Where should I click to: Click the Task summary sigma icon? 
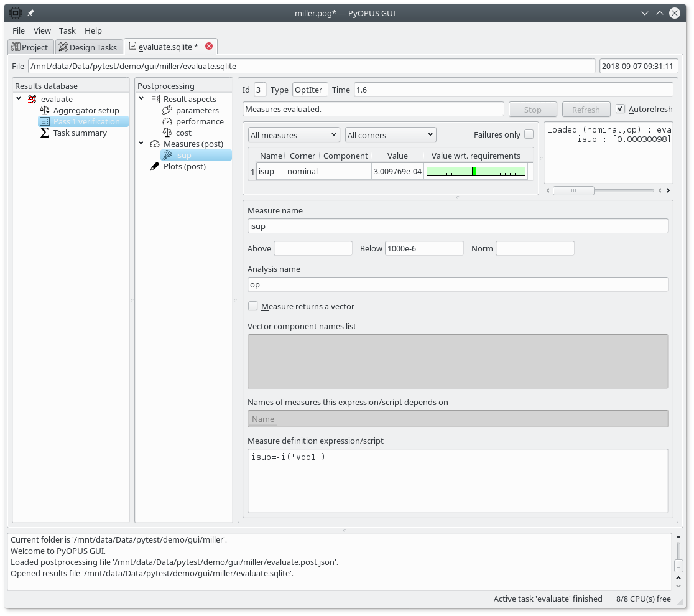tap(45, 133)
